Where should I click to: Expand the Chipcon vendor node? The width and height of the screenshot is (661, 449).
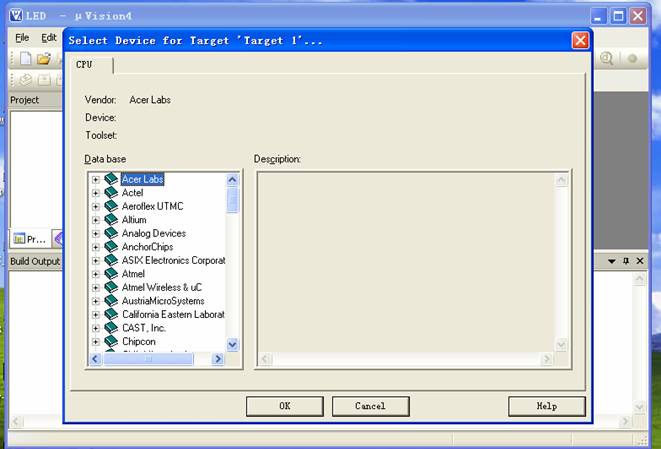[96, 341]
